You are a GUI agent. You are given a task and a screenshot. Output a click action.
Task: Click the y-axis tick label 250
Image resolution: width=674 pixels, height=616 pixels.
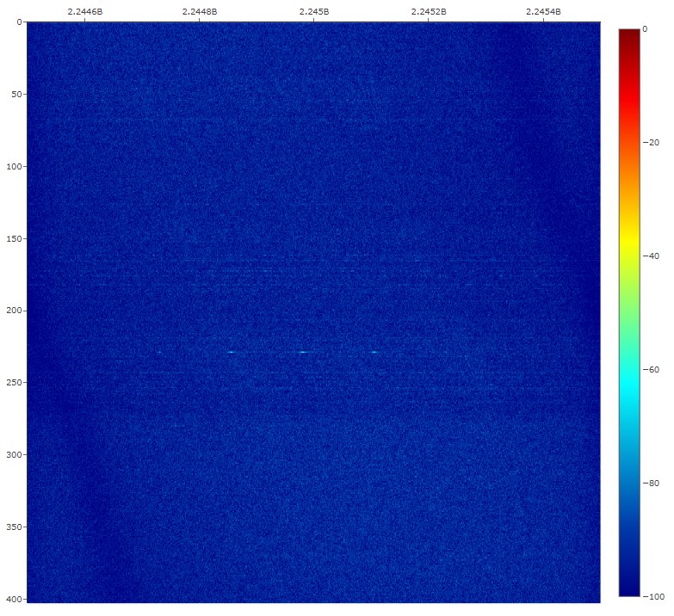point(14,382)
